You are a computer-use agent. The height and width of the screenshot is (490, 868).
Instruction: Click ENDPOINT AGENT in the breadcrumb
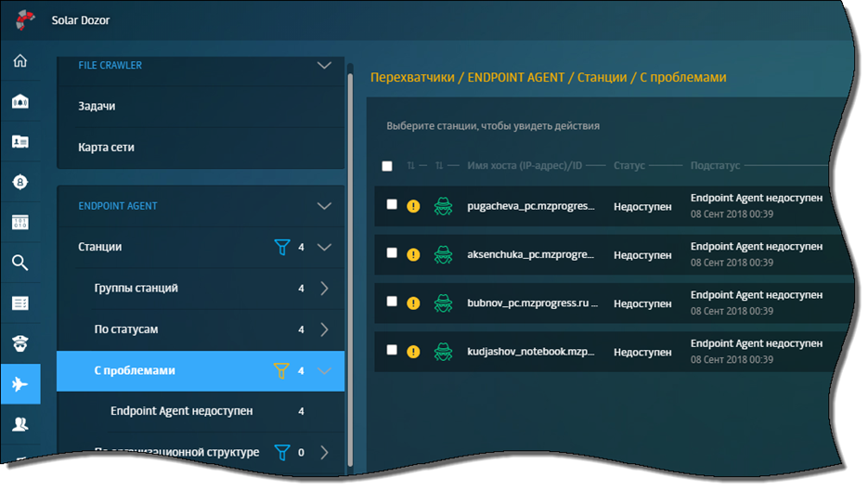click(516, 78)
